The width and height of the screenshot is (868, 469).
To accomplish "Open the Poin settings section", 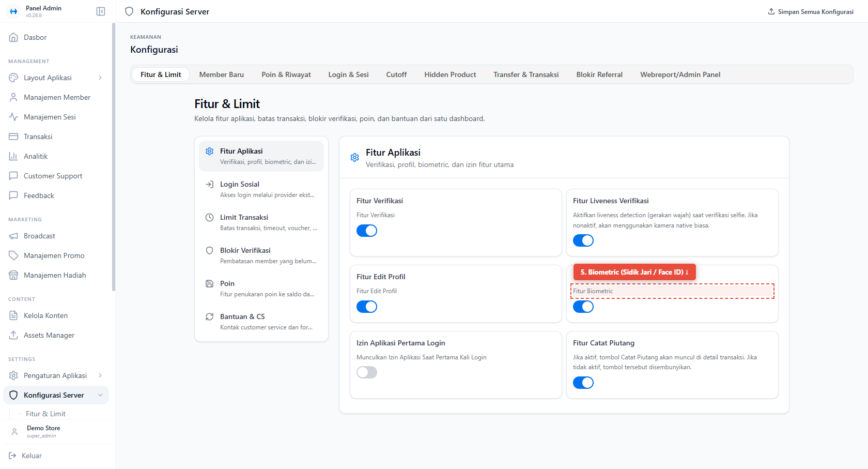I will 261,289.
